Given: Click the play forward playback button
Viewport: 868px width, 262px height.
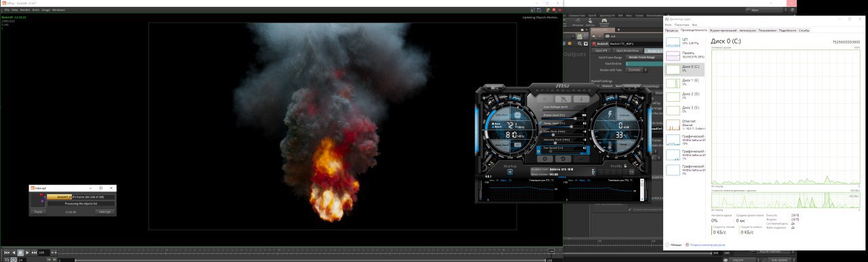Looking at the screenshot, I should point(27,252).
